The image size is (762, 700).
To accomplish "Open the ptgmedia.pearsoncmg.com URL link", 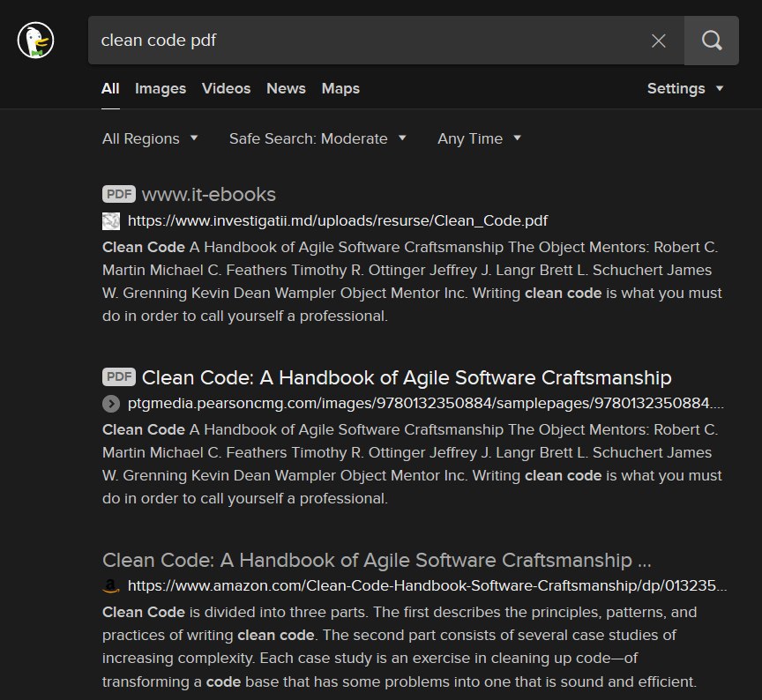I will click(x=425, y=403).
